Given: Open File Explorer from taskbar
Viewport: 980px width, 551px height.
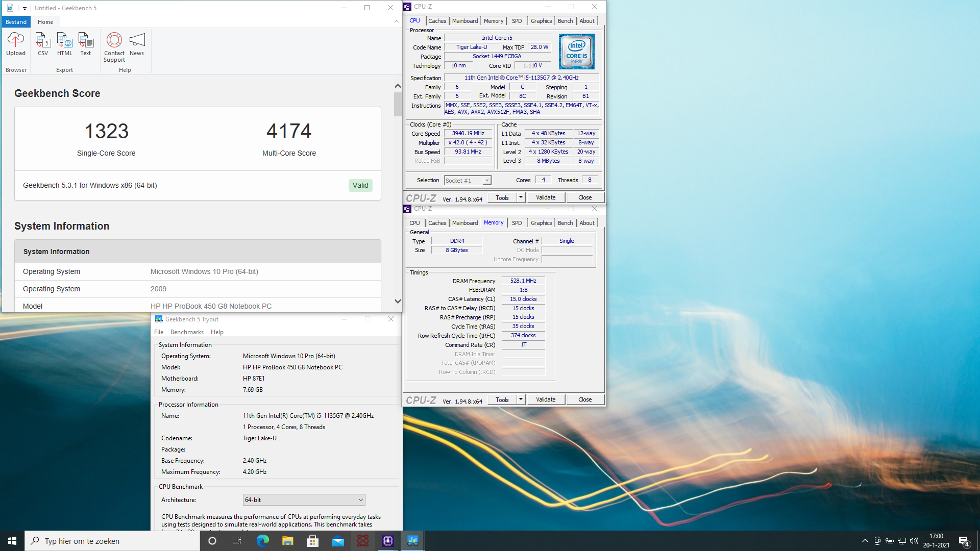Looking at the screenshot, I should pyautogui.click(x=287, y=541).
